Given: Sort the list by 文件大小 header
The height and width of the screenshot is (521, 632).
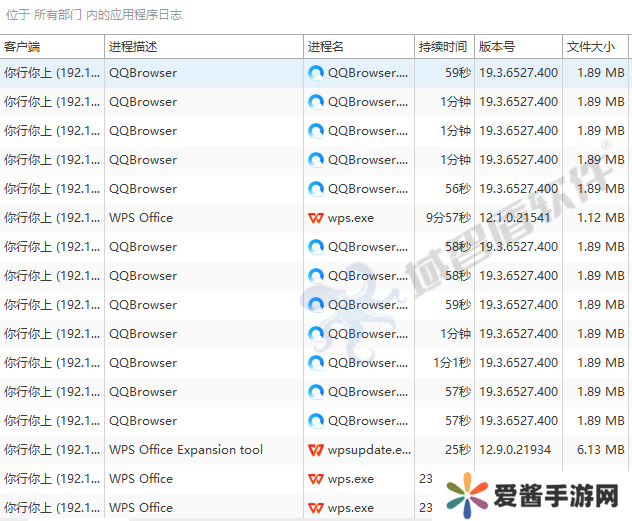Looking at the screenshot, I should (x=595, y=47).
